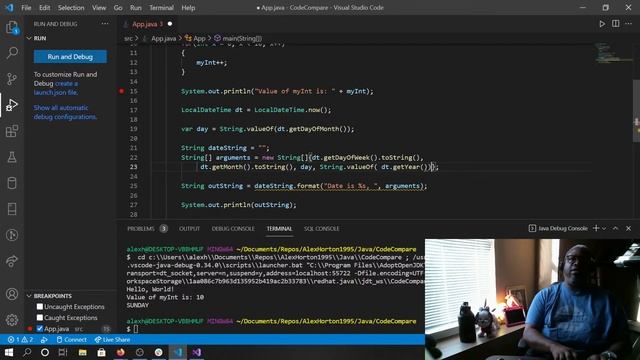Open the Source Control view icon
The width and height of the screenshot is (640, 360).
point(12,79)
